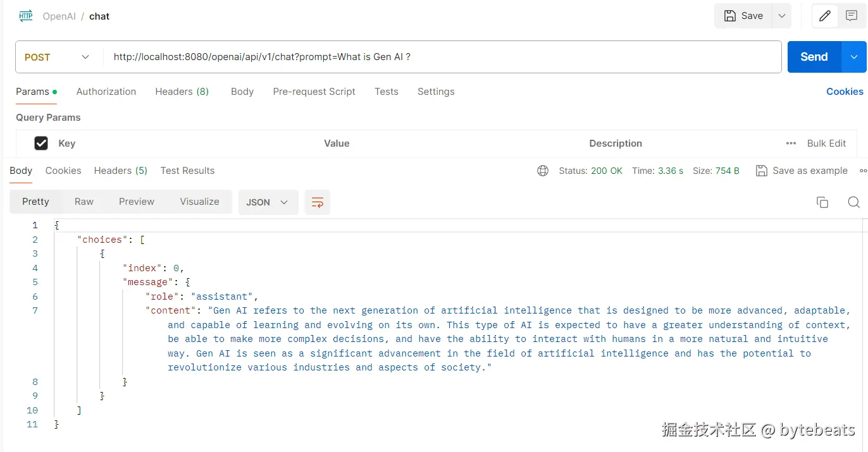
Task: Open the Authorization tab
Action: [106, 92]
